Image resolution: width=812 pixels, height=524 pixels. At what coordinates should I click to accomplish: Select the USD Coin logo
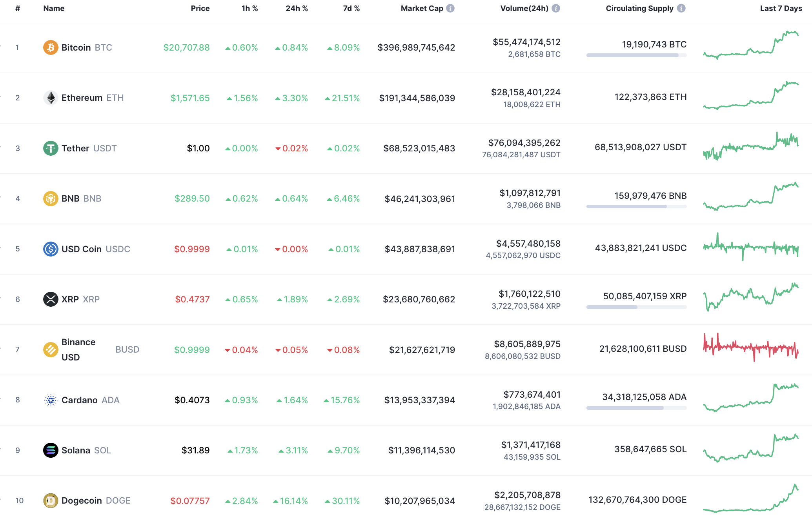(x=50, y=249)
